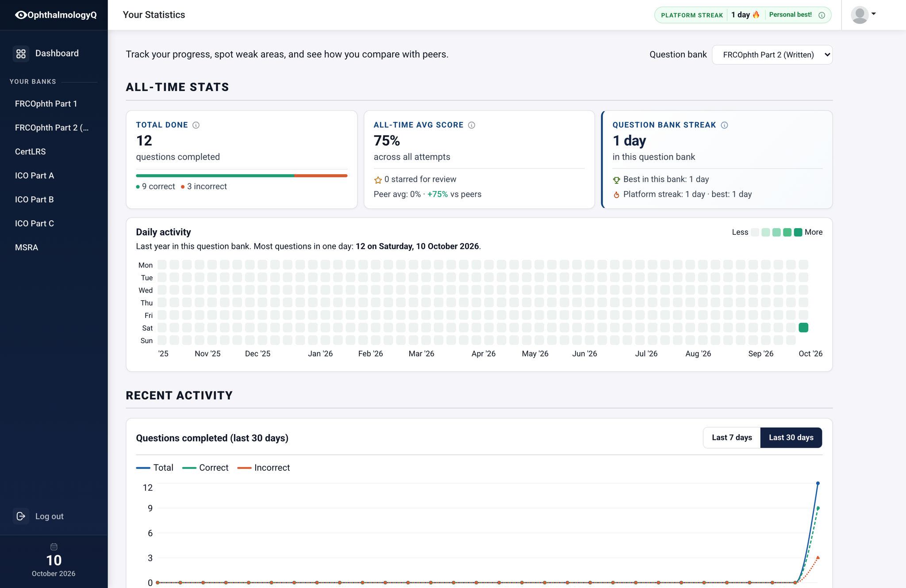Open FRCOphth Part 2 bank in sidebar

tap(52, 128)
